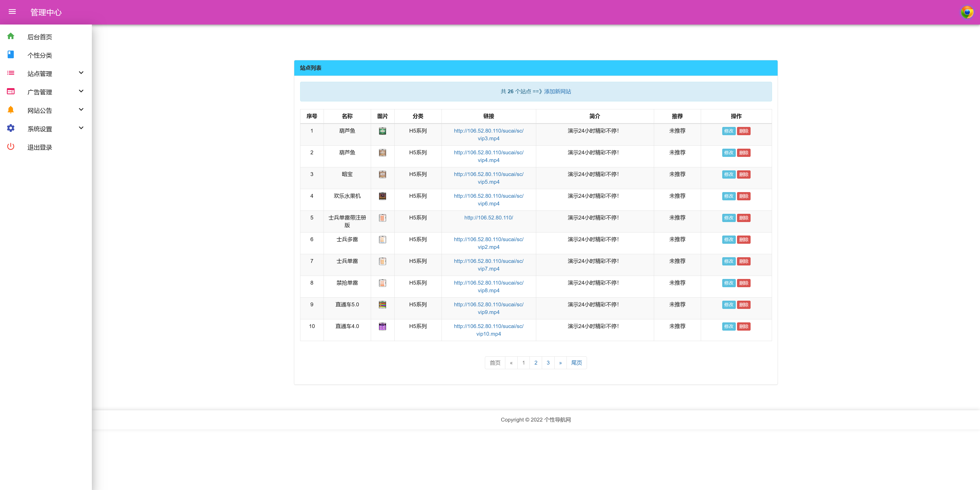980x490 pixels.
Task: Expand the 站点管理 chevron
Action: (81, 73)
